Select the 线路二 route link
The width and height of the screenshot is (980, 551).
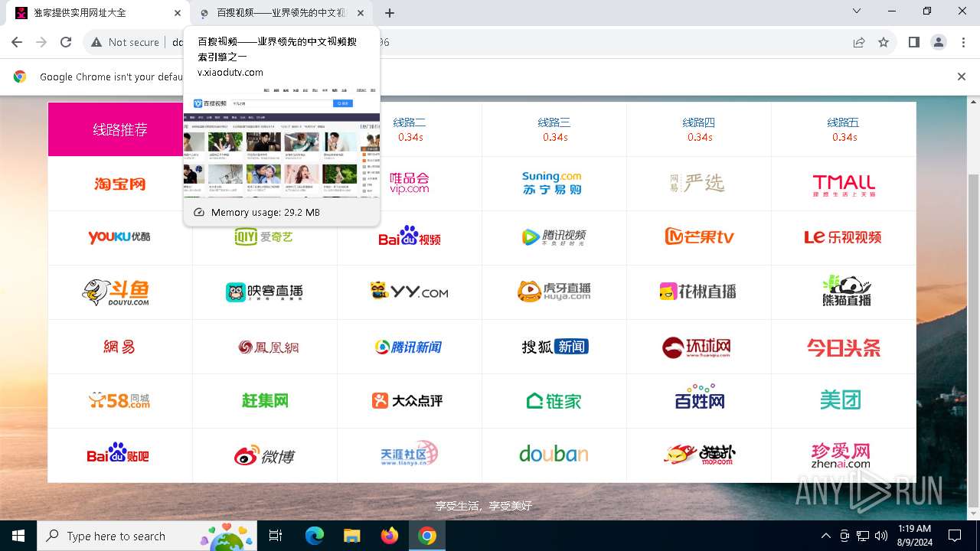tap(410, 122)
